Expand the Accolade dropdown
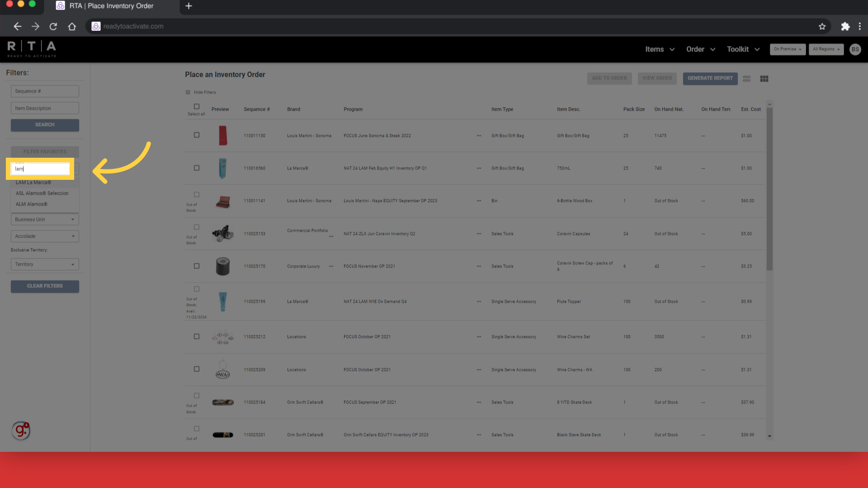The image size is (868, 488). point(45,236)
